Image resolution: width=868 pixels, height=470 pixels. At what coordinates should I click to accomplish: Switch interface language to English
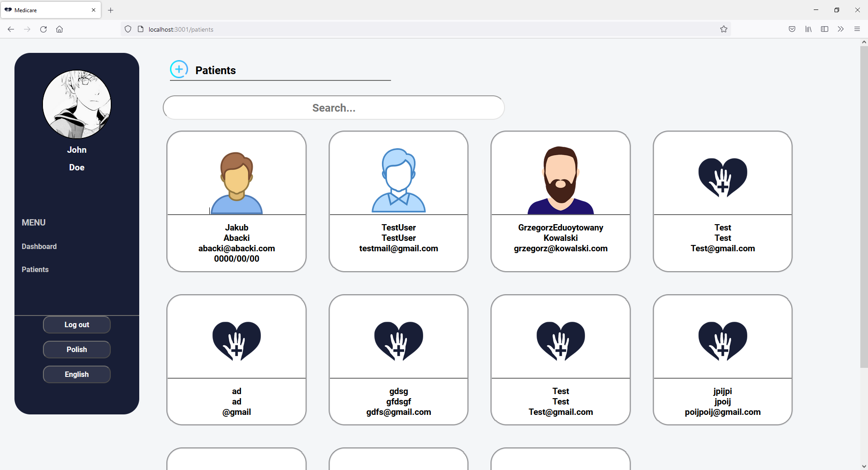pos(76,374)
